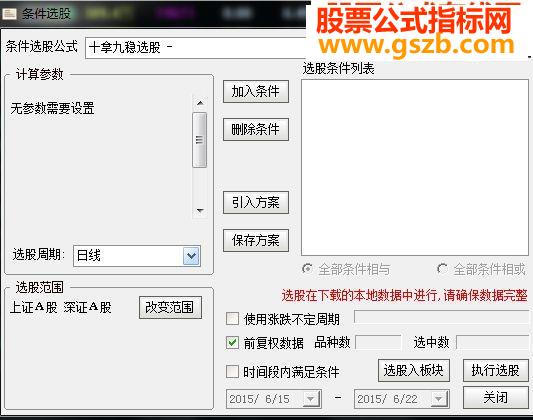Select the 全部条件相与 radio button

(307, 269)
